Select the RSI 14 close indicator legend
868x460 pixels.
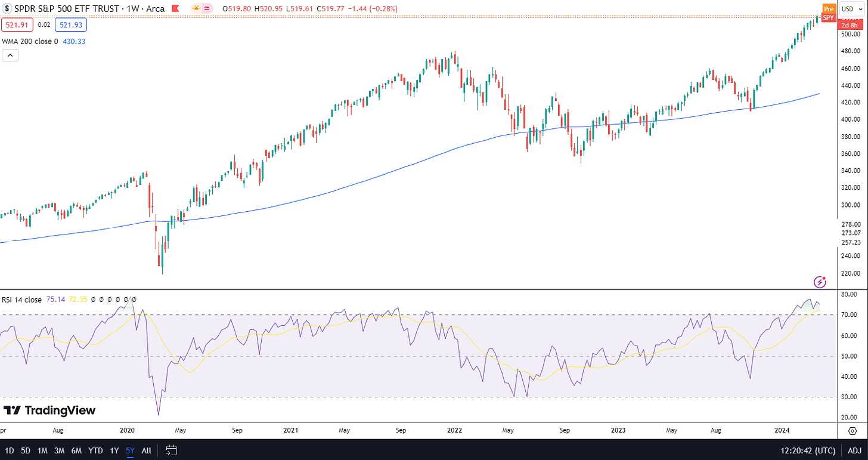click(22, 300)
